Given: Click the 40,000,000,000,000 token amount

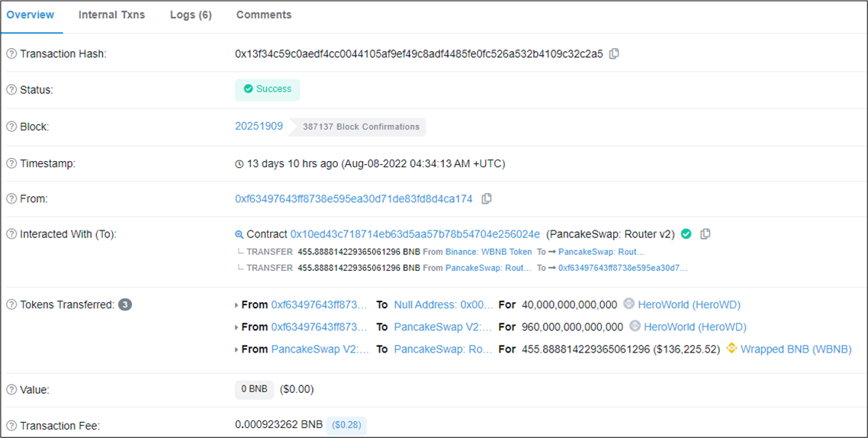Looking at the screenshot, I should 570,304.
